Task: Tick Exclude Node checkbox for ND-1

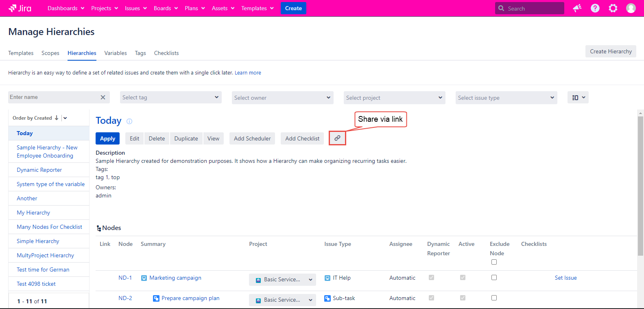Action: click(x=494, y=278)
